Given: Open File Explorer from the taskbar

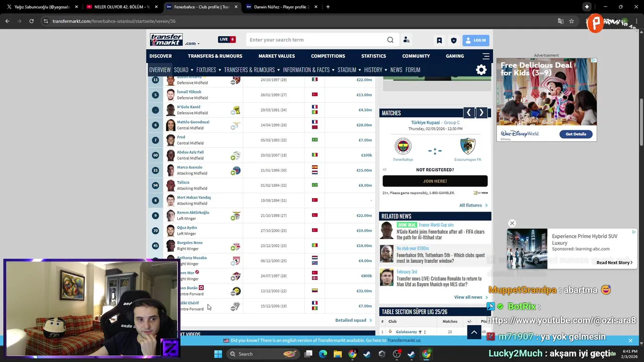Looking at the screenshot, I should coord(338,354).
